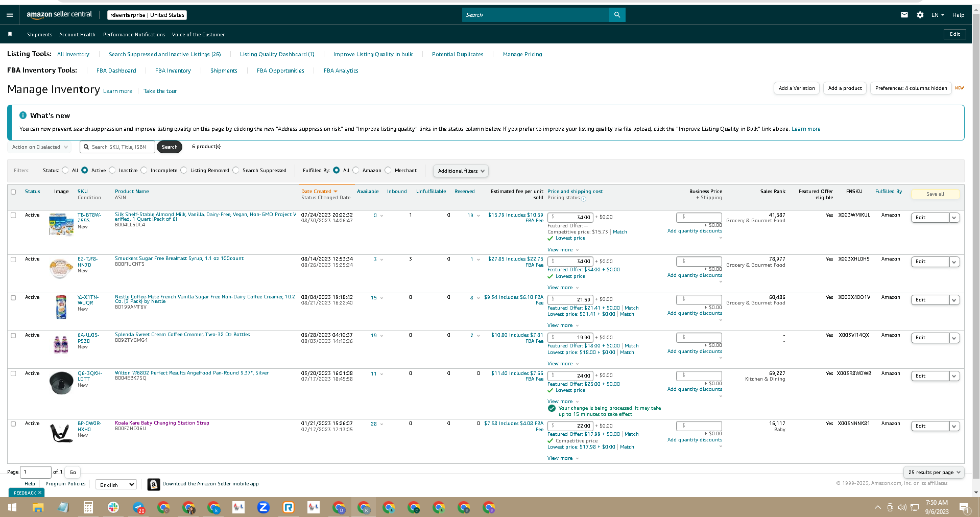The image size is (980, 517).
Task: Click the Amazon Seller mobile app icon
Action: pyautogui.click(x=154, y=484)
